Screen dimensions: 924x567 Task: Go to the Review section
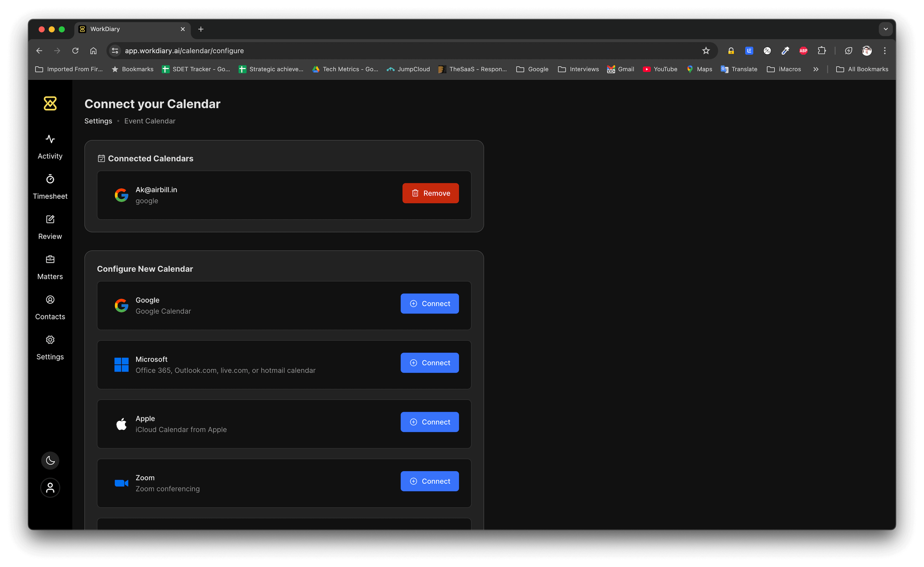50,227
